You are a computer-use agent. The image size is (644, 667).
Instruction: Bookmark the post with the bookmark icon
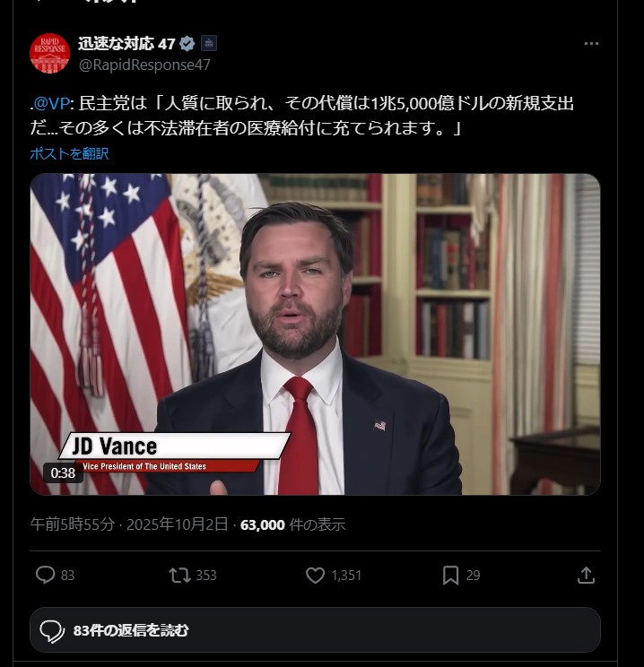(451, 576)
